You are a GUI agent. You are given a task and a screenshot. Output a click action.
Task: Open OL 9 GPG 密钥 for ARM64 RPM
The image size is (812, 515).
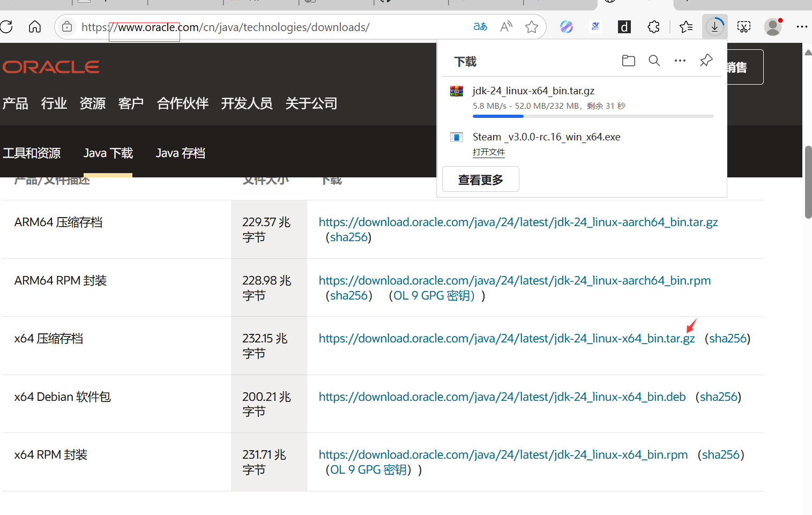pos(434,296)
